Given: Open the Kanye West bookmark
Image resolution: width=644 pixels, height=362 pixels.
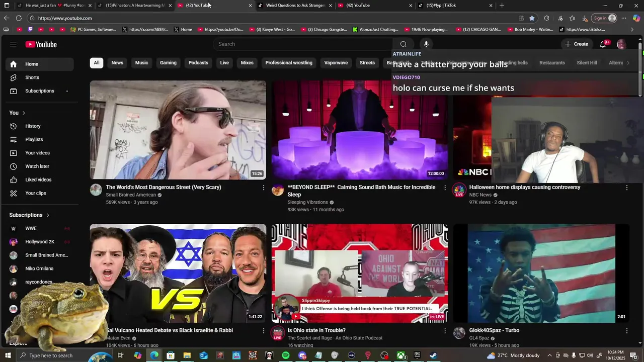Looking at the screenshot, I should coord(272,30).
